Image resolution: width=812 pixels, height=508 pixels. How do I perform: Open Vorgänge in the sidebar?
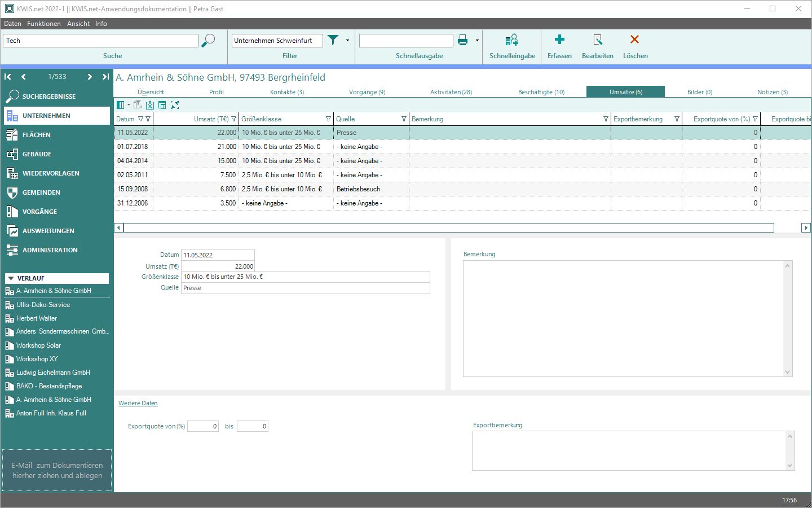57,212
